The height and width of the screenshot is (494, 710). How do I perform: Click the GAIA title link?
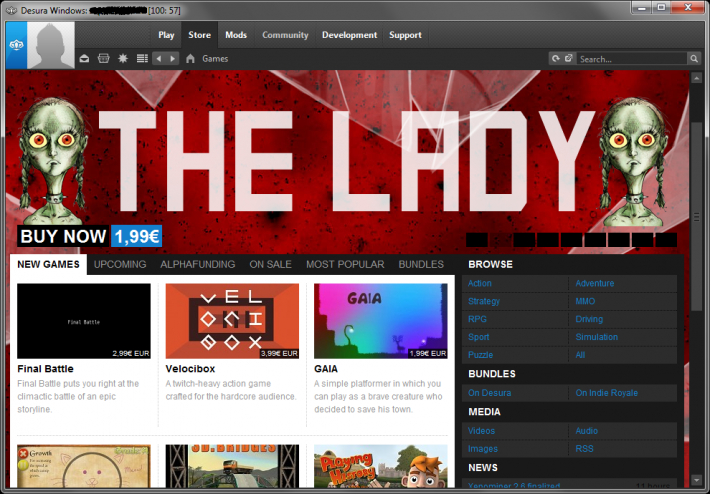[x=326, y=369]
